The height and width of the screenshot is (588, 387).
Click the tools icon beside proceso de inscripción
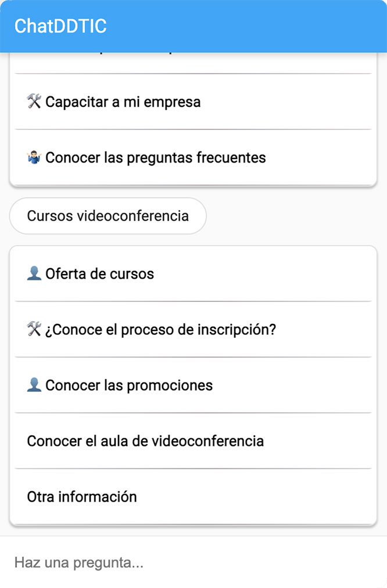pyautogui.click(x=34, y=330)
